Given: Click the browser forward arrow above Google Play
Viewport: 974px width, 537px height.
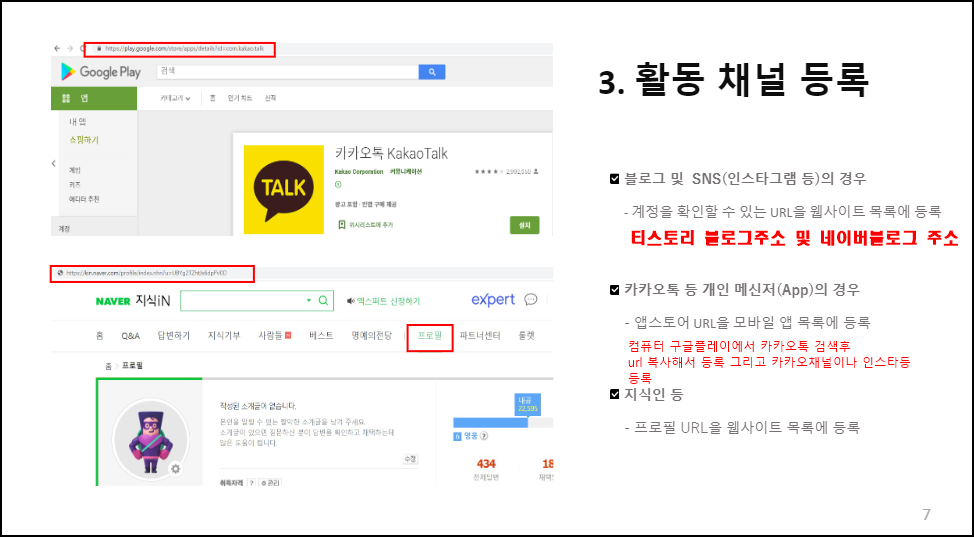Looking at the screenshot, I should click(x=70, y=48).
